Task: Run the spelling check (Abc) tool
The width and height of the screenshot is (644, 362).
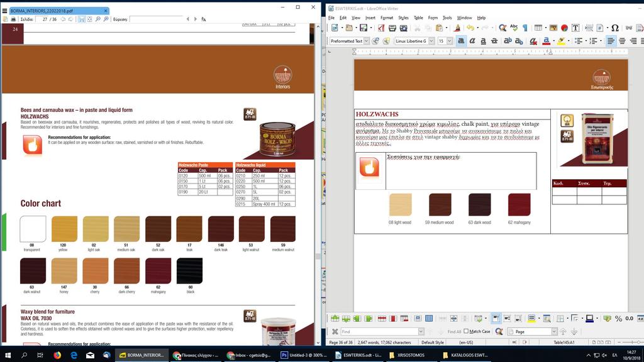Action: (514, 28)
